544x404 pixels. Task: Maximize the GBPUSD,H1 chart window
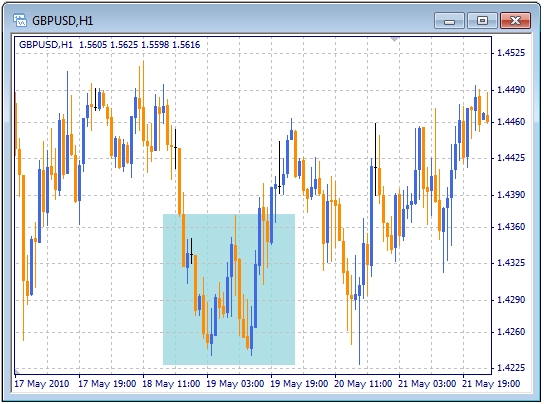(482, 21)
